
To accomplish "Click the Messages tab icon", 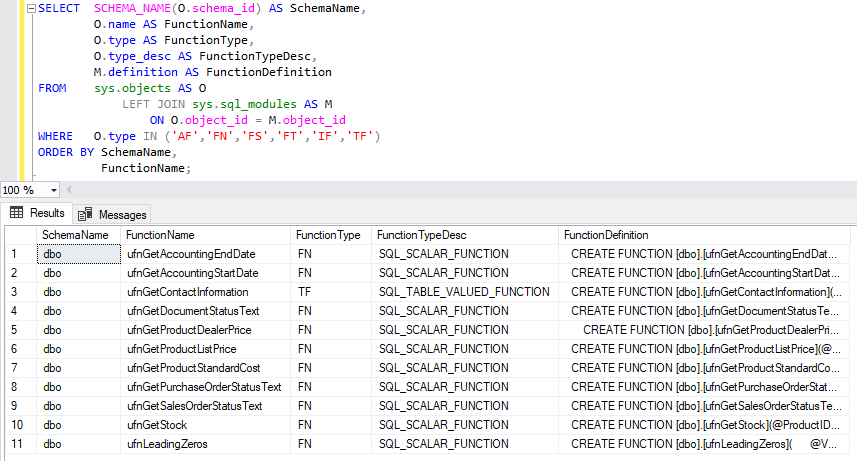I will pos(86,214).
